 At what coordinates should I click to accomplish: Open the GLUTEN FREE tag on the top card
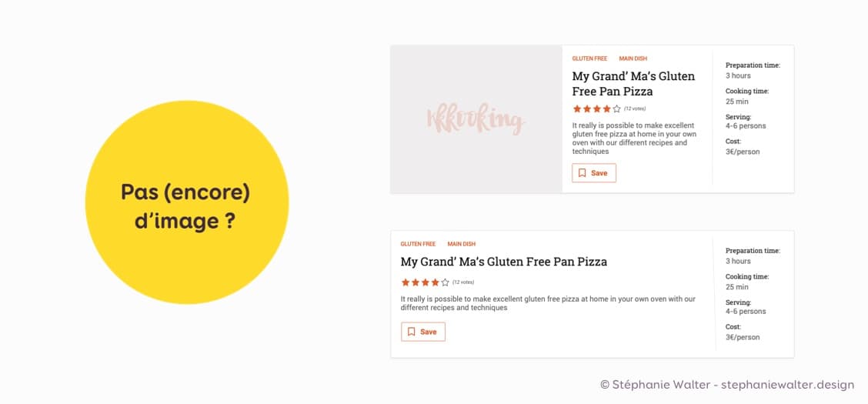point(589,58)
